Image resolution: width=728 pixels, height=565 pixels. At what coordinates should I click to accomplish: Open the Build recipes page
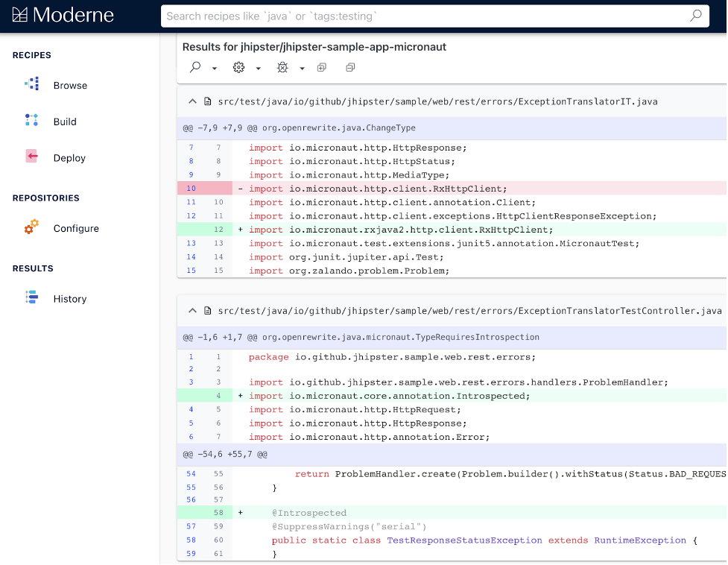(65, 121)
